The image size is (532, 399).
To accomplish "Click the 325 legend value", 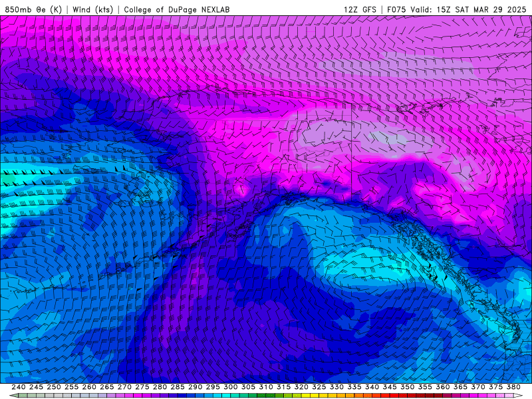I will click(x=319, y=387).
